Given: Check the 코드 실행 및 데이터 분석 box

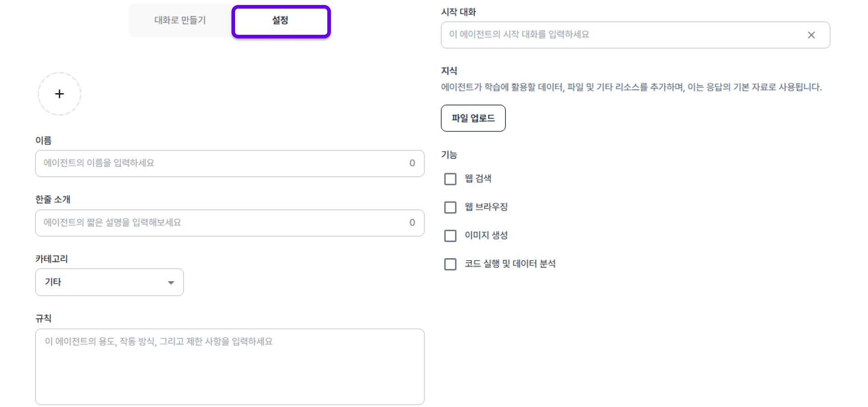Looking at the screenshot, I should 450,264.
